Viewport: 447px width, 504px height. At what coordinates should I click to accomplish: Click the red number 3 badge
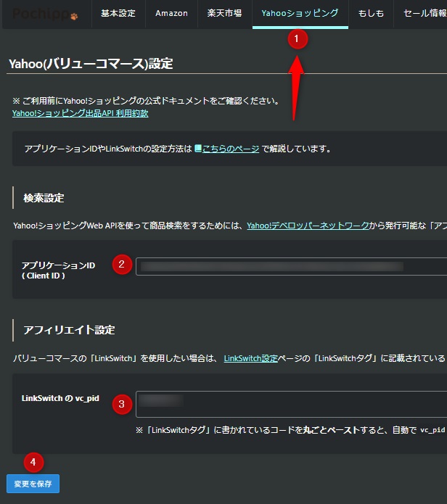(x=122, y=404)
